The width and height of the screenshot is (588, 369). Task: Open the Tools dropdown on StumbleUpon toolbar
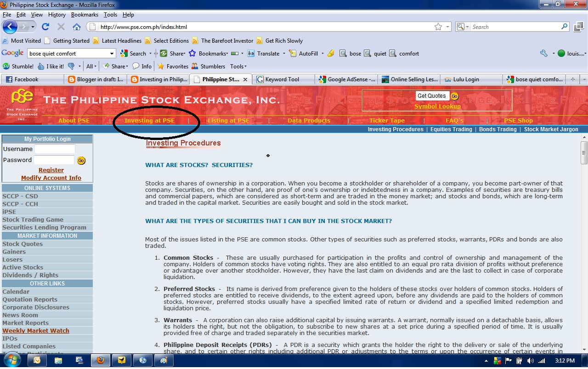click(238, 67)
